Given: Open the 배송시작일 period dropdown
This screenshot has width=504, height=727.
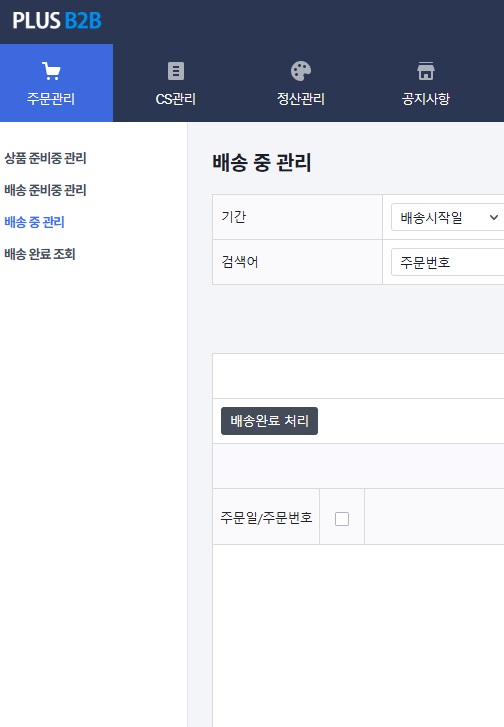Looking at the screenshot, I should pos(447,217).
